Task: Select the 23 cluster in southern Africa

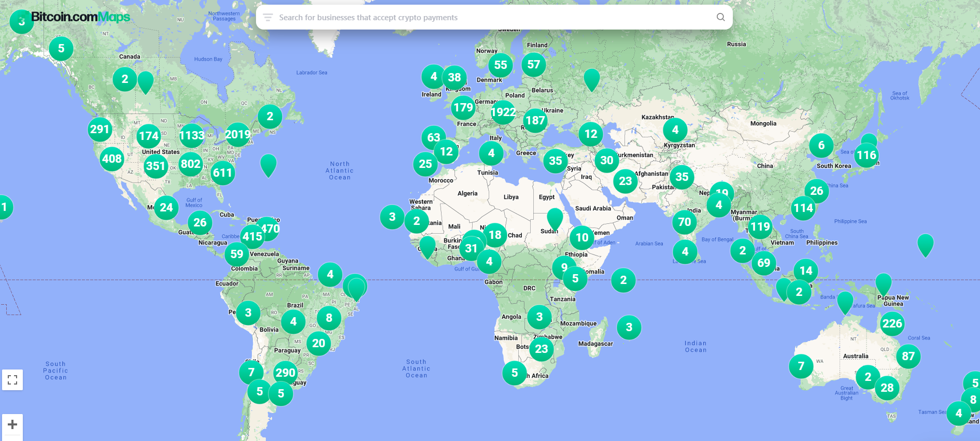Action: coord(542,349)
